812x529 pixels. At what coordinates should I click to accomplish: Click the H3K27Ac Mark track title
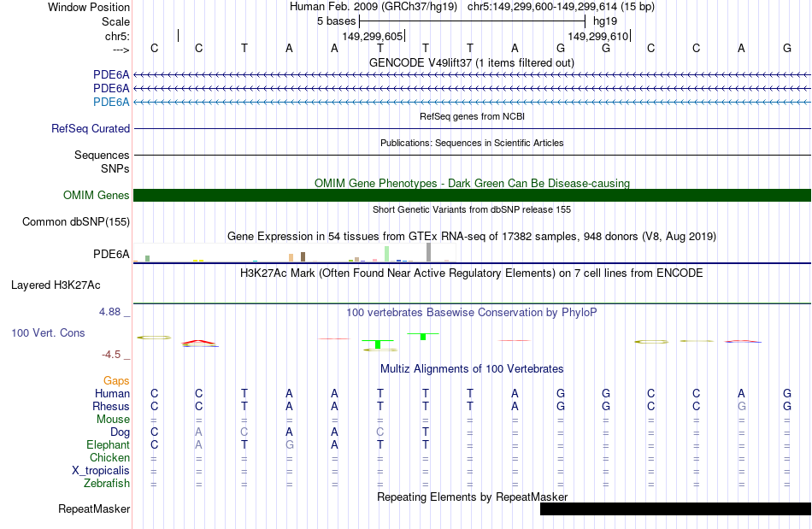(472, 273)
